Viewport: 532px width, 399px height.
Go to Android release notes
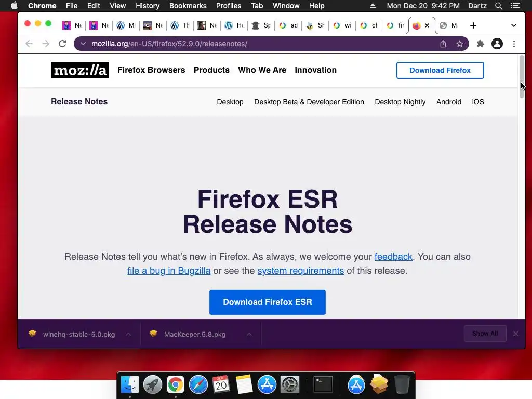point(448,102)
